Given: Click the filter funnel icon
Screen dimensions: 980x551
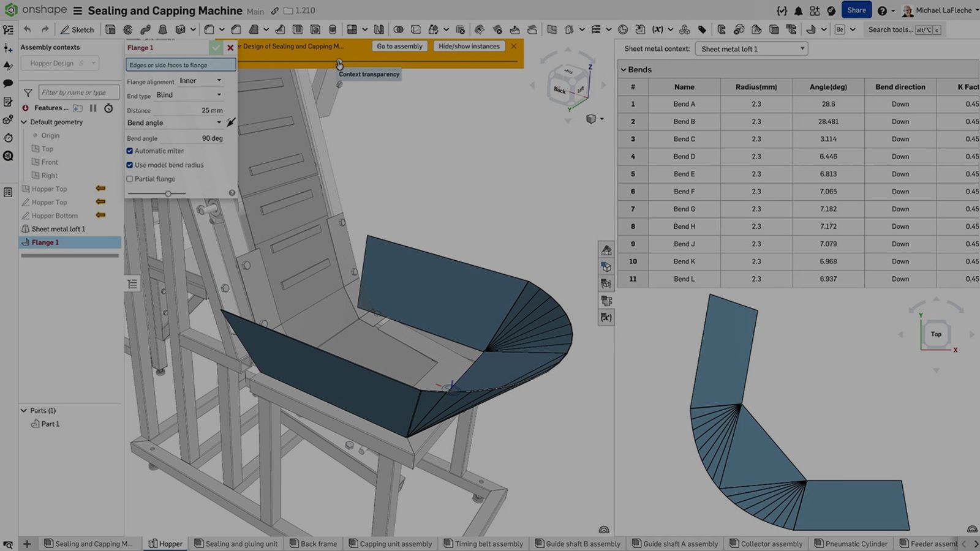Looking at the screenshot, I should point(28,92).
